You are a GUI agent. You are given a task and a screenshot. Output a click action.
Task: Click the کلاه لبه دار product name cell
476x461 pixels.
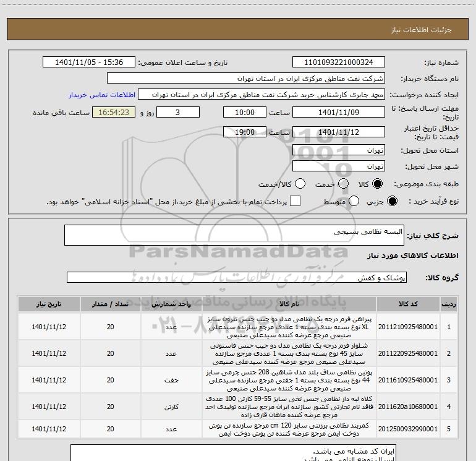point(289,407)
